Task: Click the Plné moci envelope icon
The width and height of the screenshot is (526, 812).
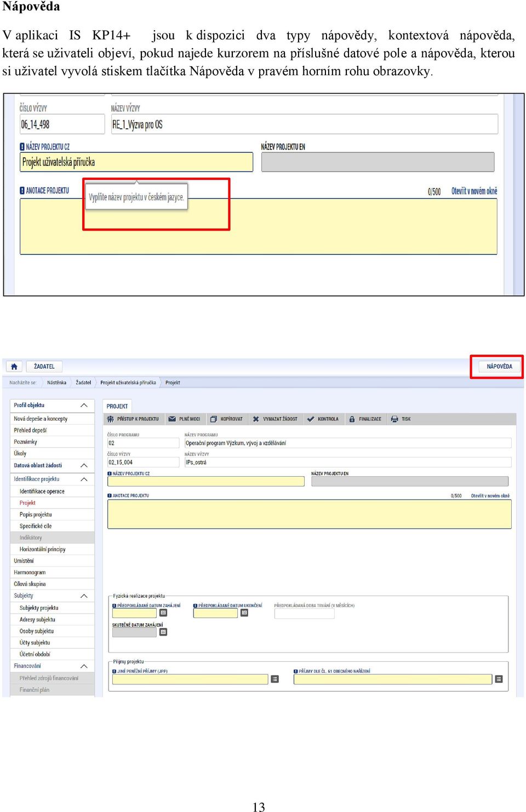Action: [x=172, y=419]
